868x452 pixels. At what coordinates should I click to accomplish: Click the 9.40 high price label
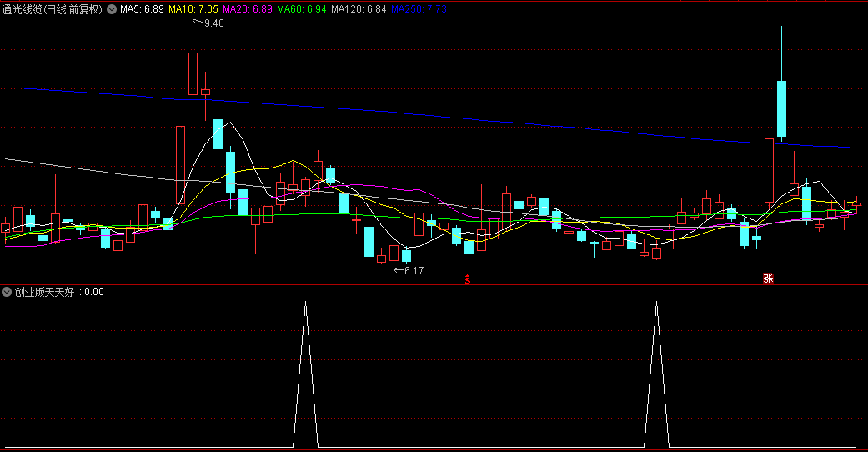213,23
